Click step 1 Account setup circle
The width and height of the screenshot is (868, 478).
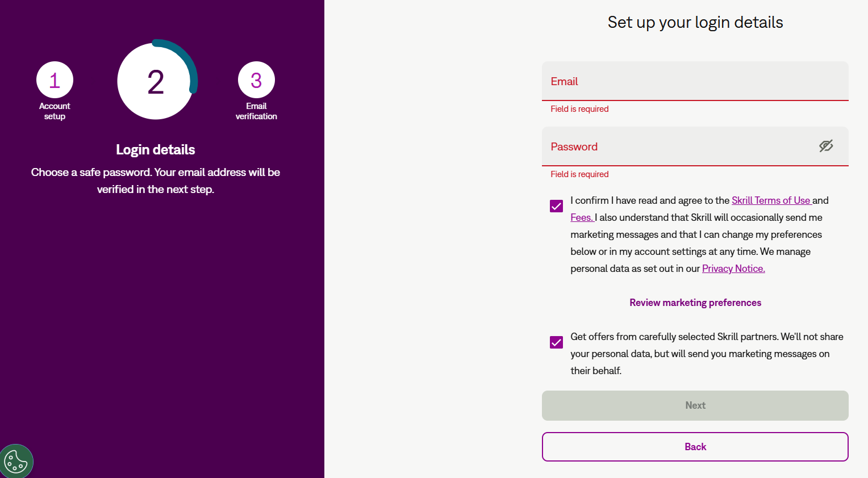click(55, 80)
